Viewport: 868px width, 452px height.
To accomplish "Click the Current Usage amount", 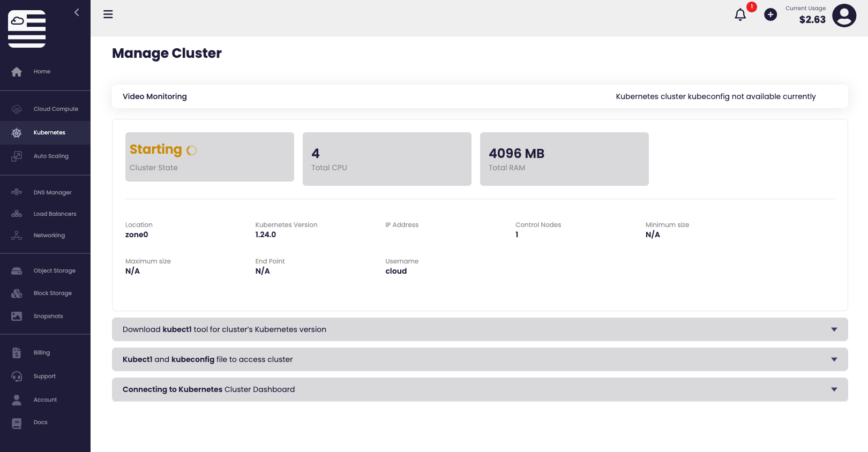I will point(812,20).
